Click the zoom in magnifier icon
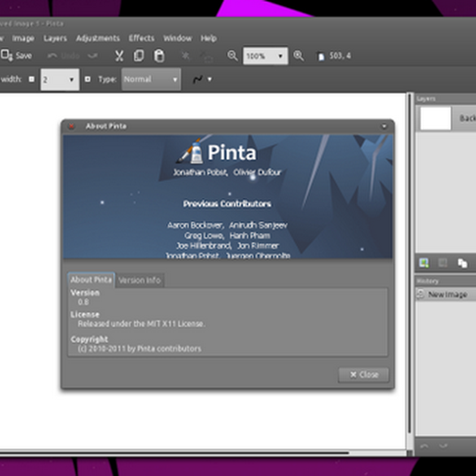476x476 pixels. (298, 56)
